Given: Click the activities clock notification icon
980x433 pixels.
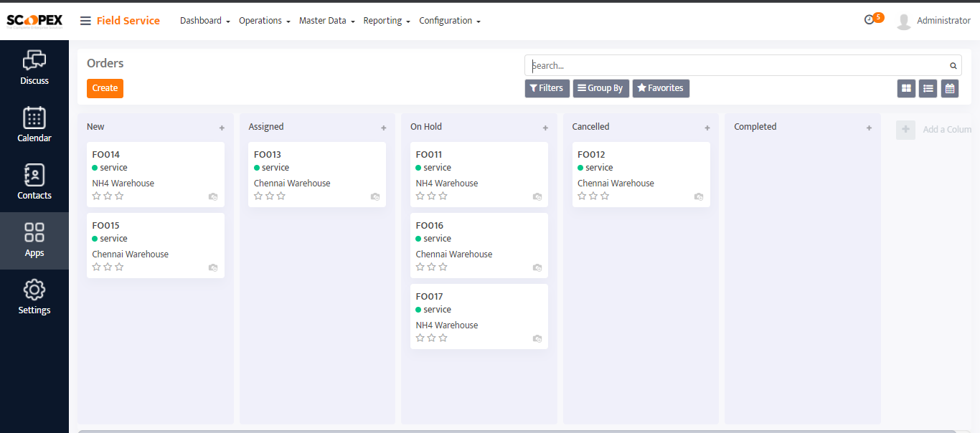Looking at the screenshot, I should 870,20.
